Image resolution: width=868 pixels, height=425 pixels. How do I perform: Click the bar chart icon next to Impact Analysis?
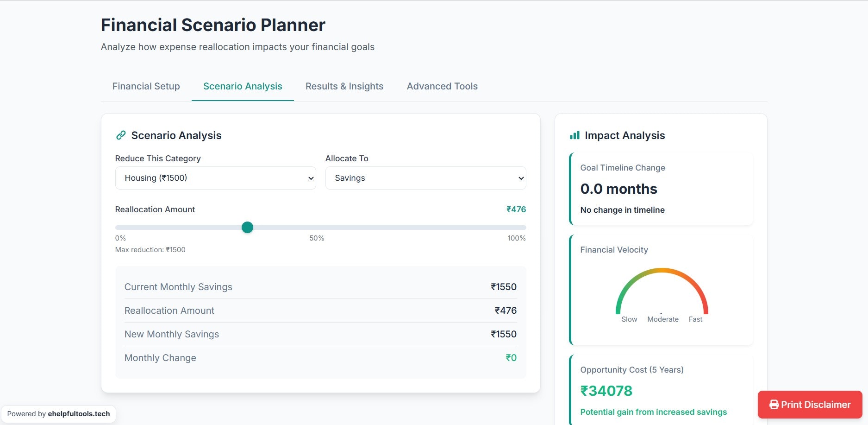[574, 135]
